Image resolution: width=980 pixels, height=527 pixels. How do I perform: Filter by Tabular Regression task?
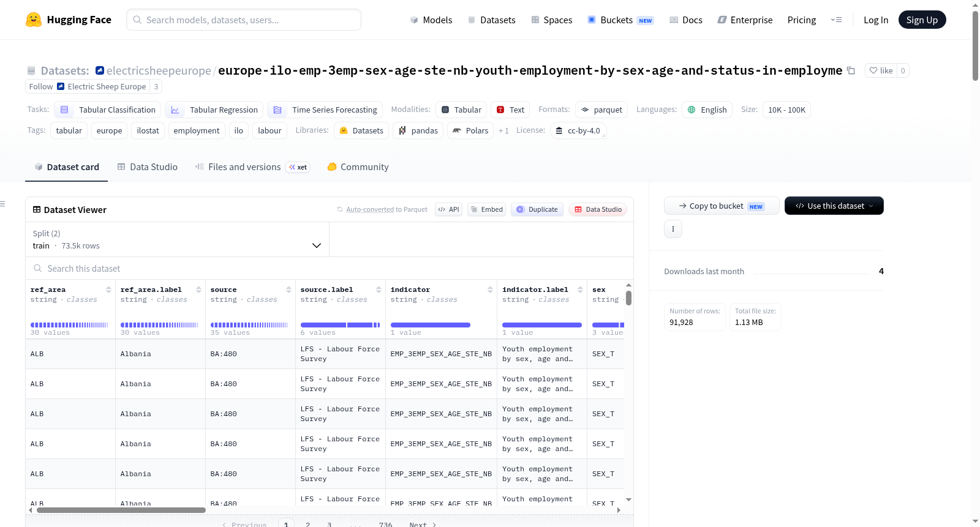tap(214, 110)
